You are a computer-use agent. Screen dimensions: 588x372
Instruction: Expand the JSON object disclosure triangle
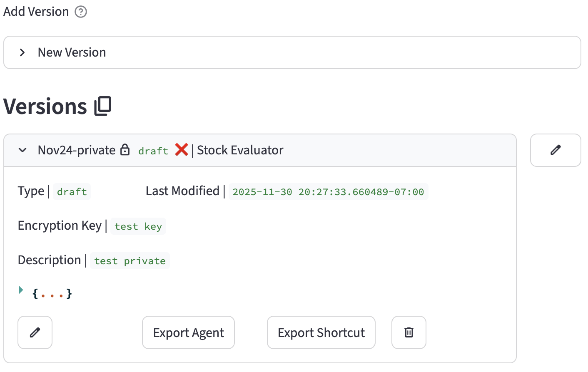pyautogui.click(x=21, y=290)
